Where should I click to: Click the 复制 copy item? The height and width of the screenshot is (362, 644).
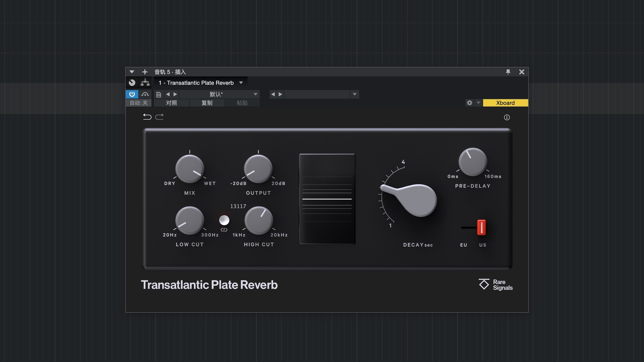click(x=207, y=103)
